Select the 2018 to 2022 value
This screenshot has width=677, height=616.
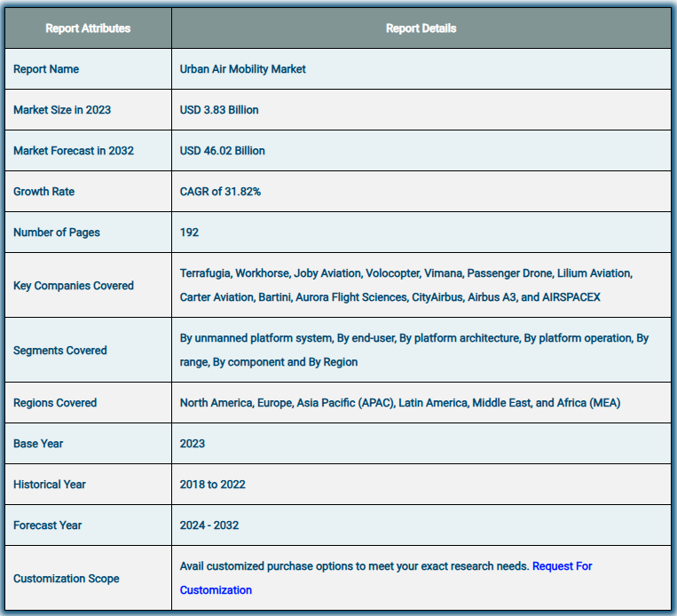pos(212,485)
